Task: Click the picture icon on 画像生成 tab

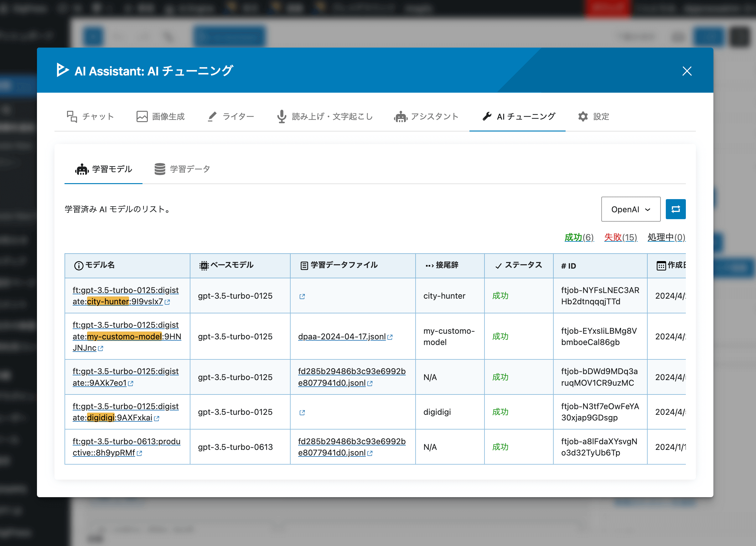Action: pos(142,116)
